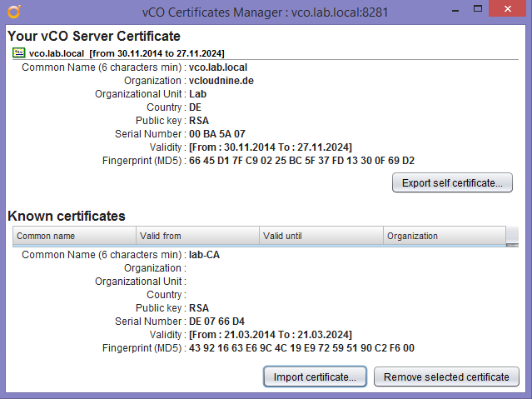Select the highlighted row in Known certificates table
The image size is (532, 399).
point(258,247)
